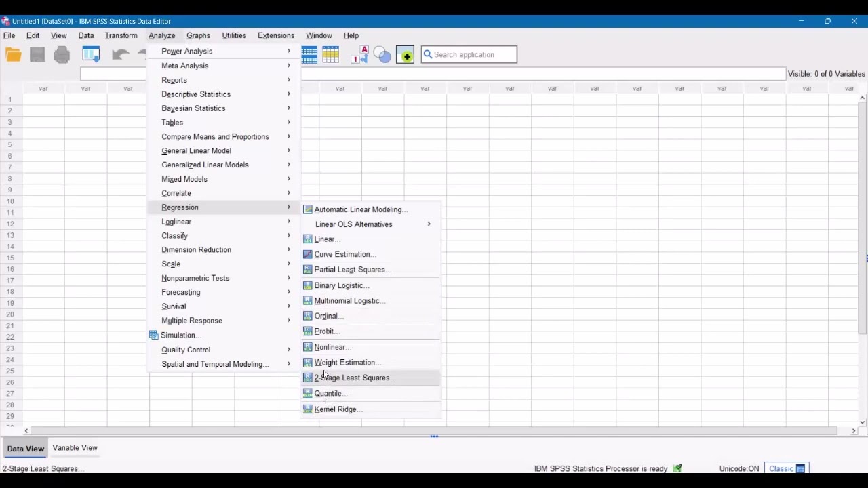Click the Search application field
Screen dimensions: 868x488
point(469,54)
